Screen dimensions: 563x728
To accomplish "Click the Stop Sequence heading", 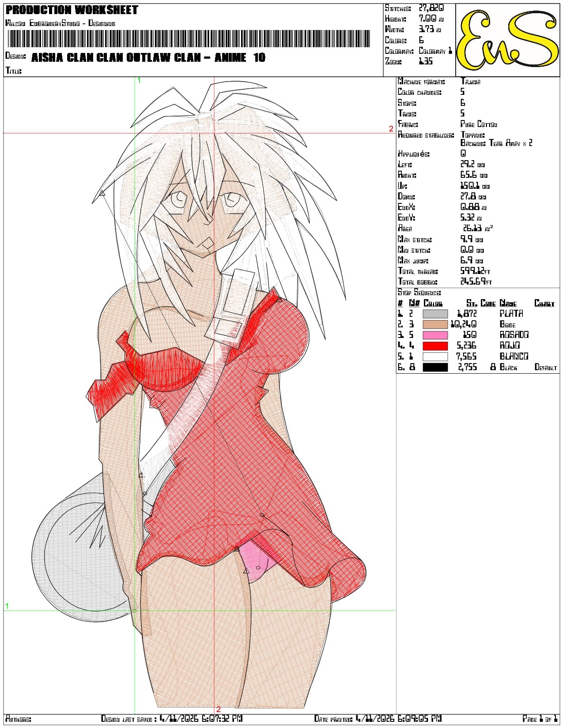I will (x=419, y=293).
